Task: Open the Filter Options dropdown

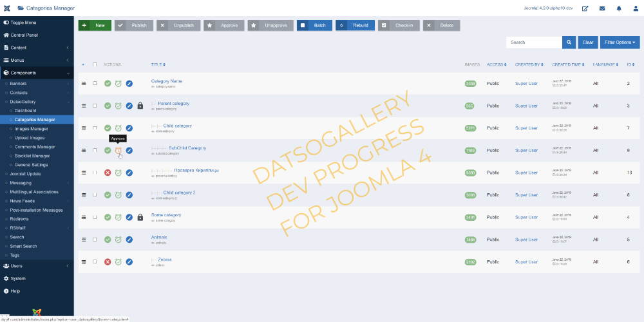Action: [620, 43]
